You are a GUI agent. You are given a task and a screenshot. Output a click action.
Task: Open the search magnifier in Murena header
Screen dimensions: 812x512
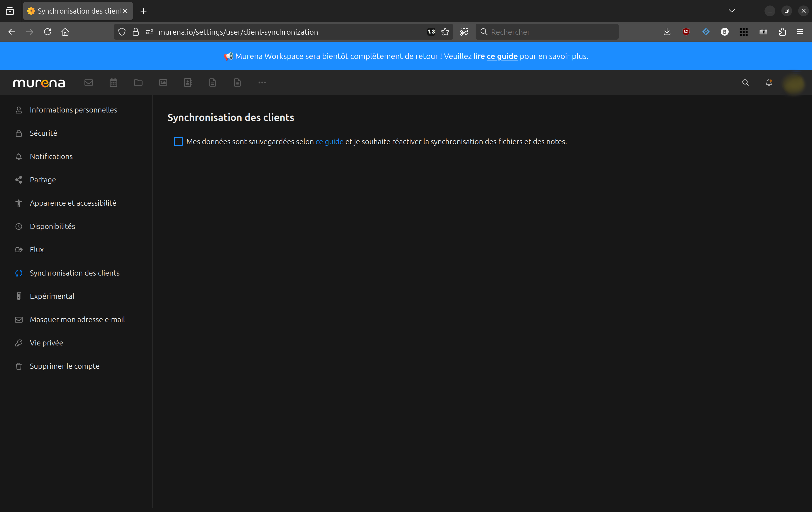(746, 83)
